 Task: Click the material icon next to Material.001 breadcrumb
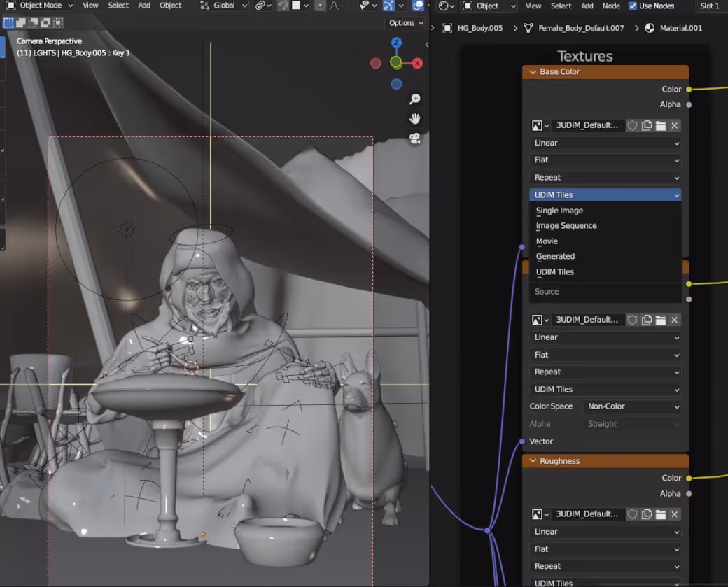(x=649, y=28)
